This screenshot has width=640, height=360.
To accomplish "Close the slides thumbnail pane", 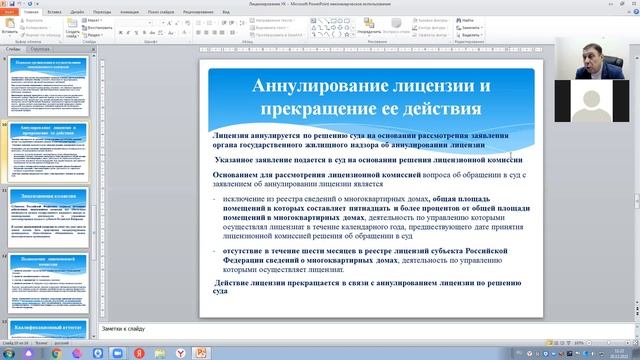I will 93,49.
